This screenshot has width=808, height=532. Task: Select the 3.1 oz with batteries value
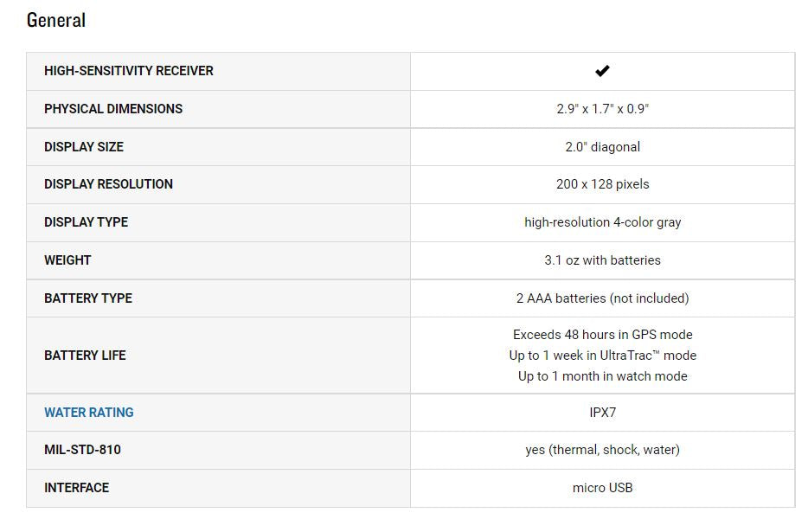tap(602, 260)
